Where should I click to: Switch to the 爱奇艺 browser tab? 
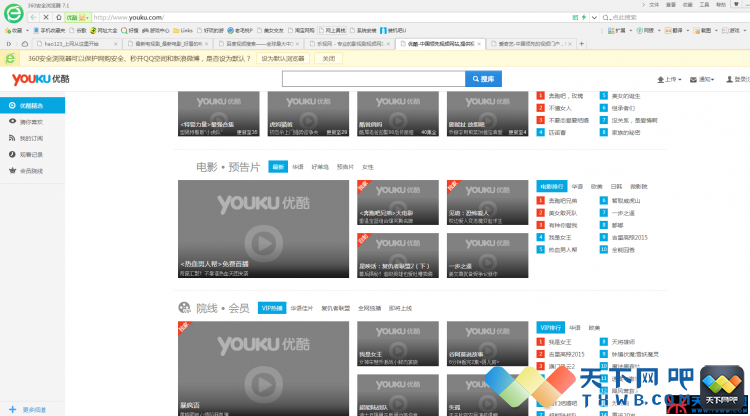531,44
